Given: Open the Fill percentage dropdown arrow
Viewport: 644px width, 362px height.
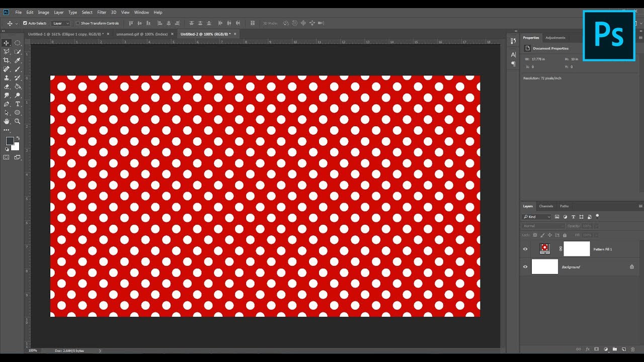Looking at the screenshot, I should click(597, 235).
